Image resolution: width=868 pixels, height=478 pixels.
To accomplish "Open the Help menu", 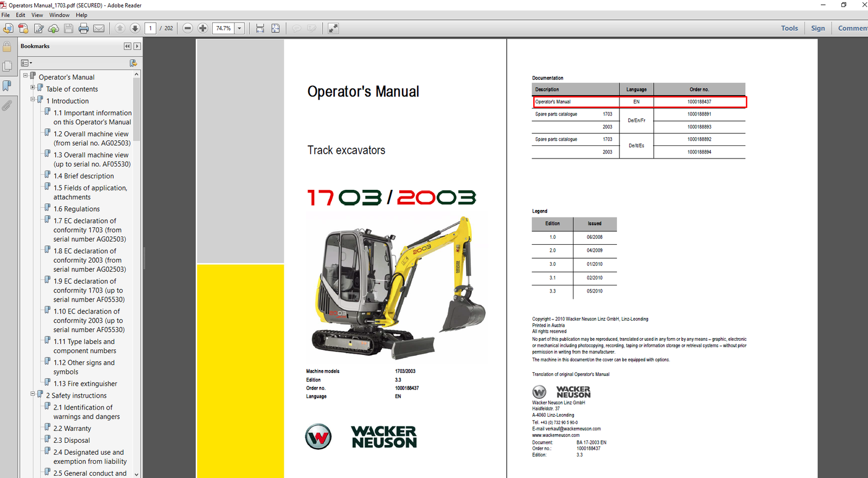I will [81, 15].
